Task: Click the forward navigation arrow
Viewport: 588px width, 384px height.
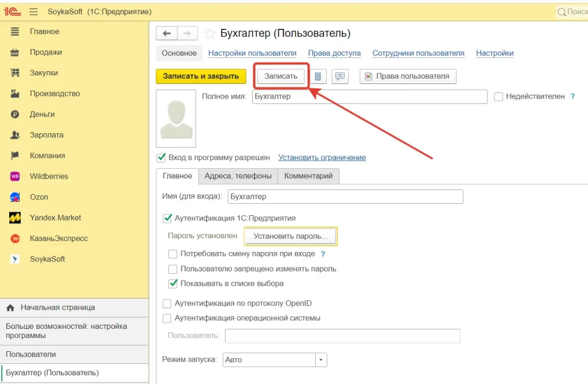Action: click(x=187, y=34)
